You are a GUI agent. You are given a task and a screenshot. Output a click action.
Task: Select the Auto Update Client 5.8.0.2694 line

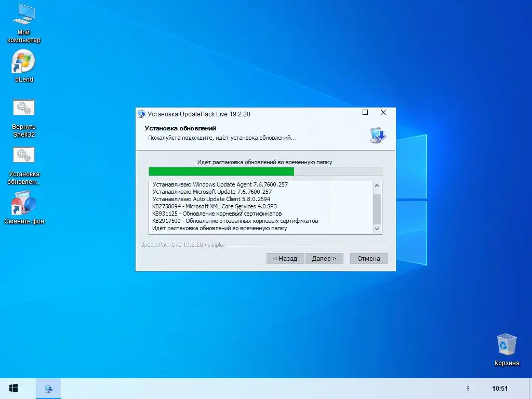[211, 199]
